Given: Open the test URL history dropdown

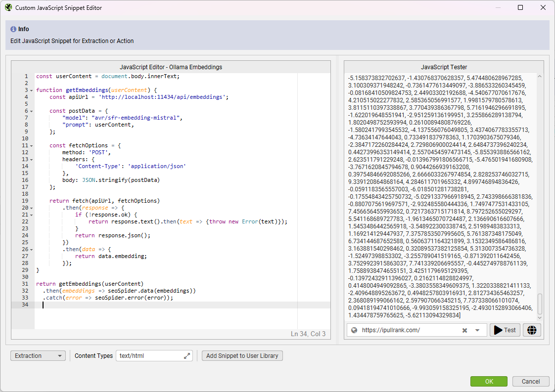Looking at the screenshot, I should [x=476, y=330].
